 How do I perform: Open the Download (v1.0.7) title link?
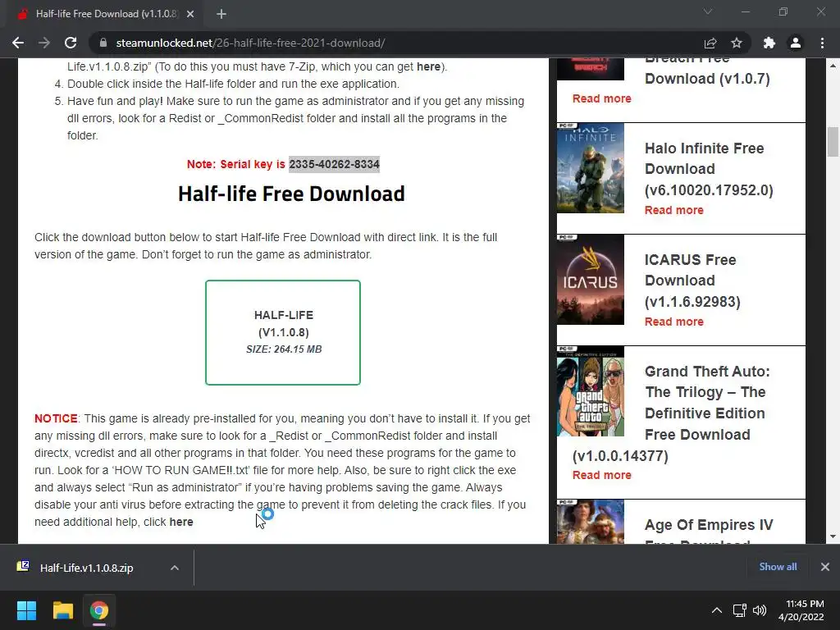tap(707, 78)
